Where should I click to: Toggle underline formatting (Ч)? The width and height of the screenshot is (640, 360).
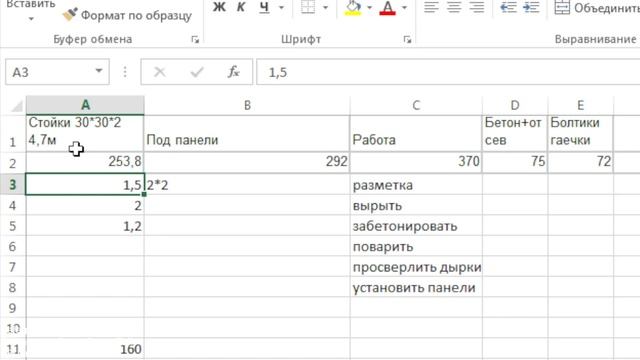264,7
